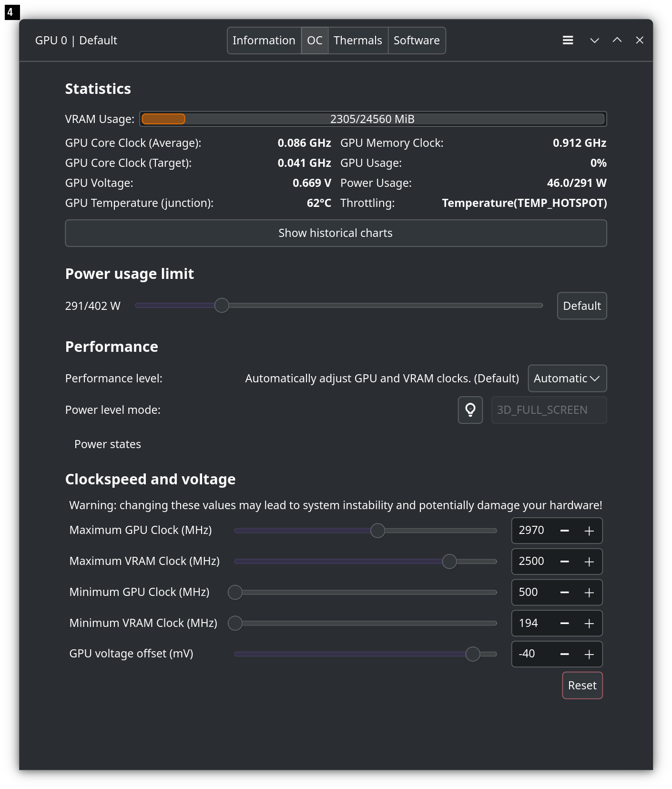Image resolution: width=672 pixels, height=789 pixels.
Task: Click the power usage limit slider handle
Action: pyautogui.click(x=222, y=306)
